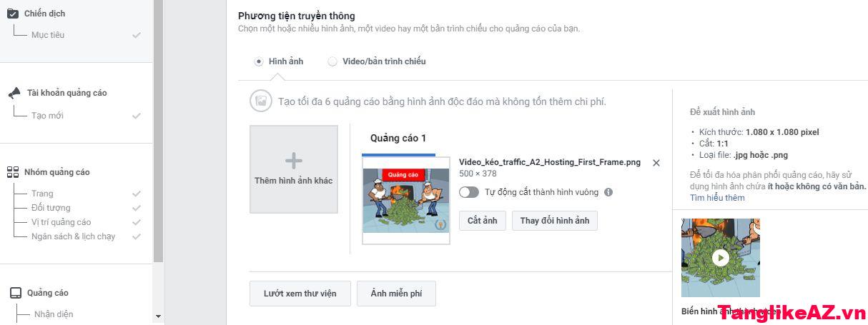Click the Tài khoản quảng cáo heading

[67, 93]
